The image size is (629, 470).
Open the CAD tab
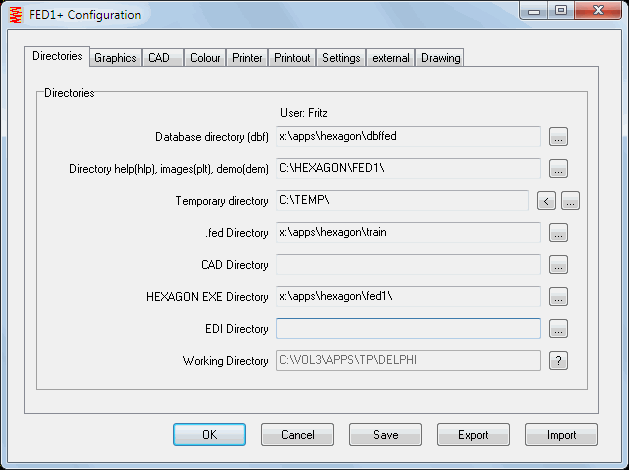pos(160,58)
